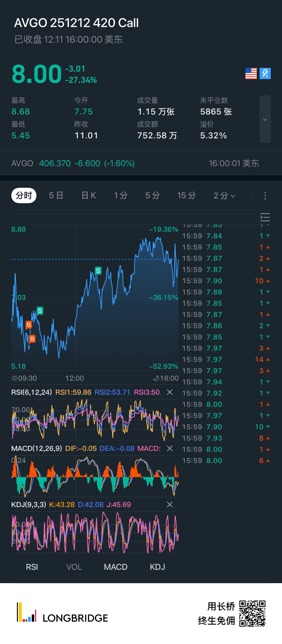Click the trade list collapse icon
Screen dimensions: 282x644
(265, 217)
